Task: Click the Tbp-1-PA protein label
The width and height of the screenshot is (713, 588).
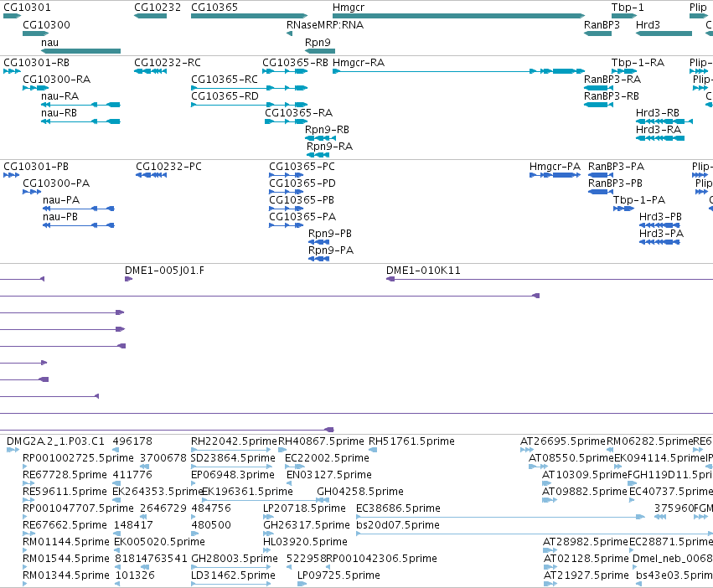Action: point(639,200)
